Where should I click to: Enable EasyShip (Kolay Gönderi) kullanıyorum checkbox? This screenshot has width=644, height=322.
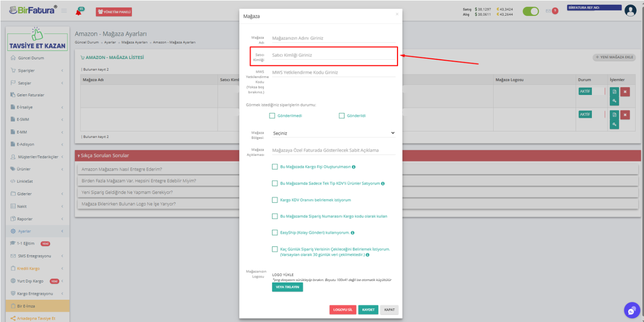point(275,233)
